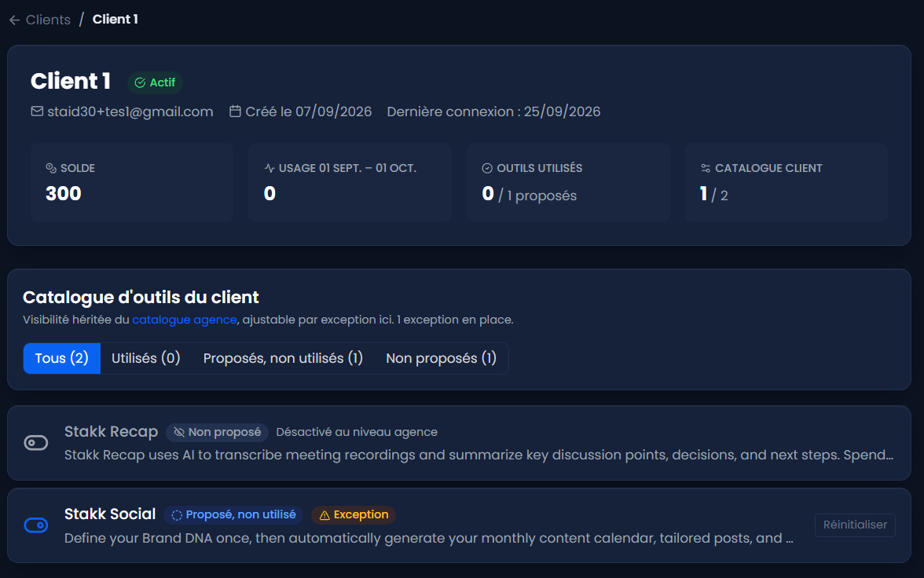Switch to the Utilisés (0) tab
Viewport: 924px width, 578px height.
145,358
